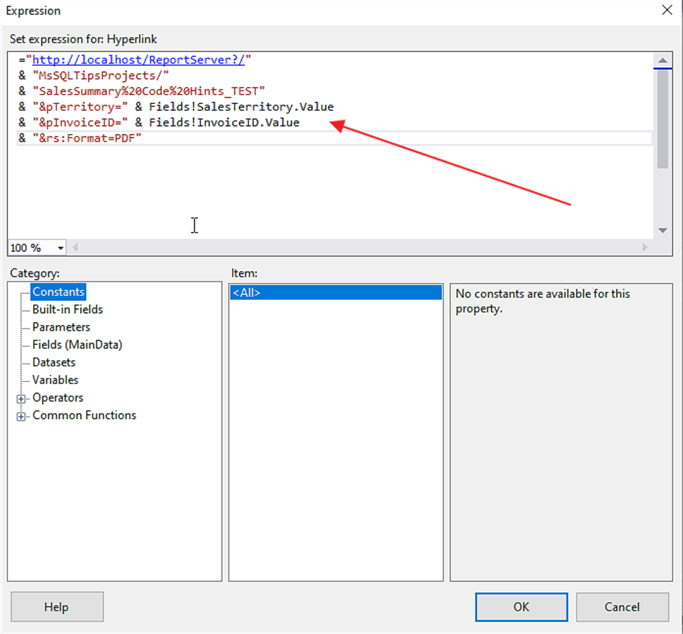The image size is (683, 634).
Task: Choose the Parameters category
Action: (x=61, y=327)
